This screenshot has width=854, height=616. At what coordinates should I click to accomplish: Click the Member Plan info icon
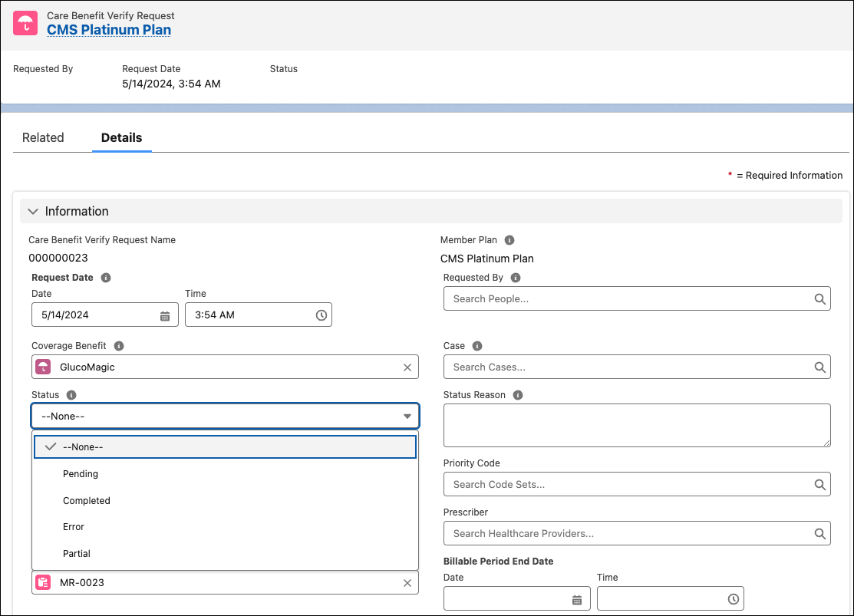(x=509, y=240)
